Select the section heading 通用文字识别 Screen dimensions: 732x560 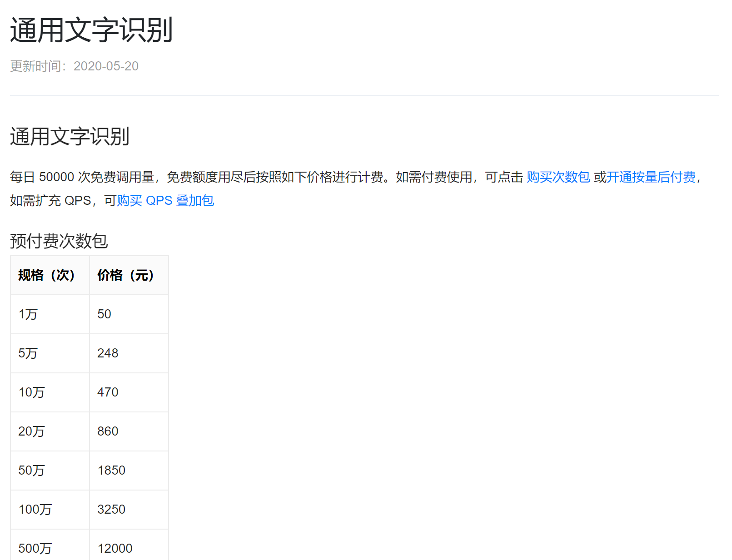pyautogui.click(x=69, y=135)
